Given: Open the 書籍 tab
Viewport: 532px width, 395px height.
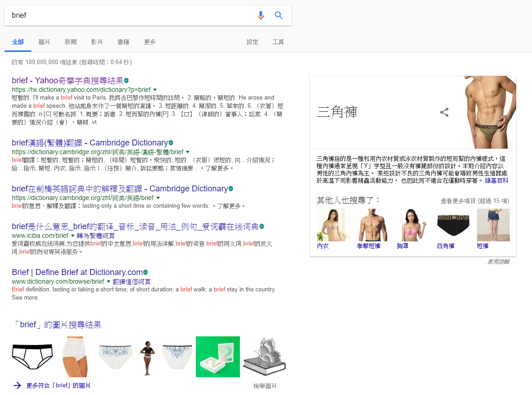Looking at the screenshot, I should coord(123,42).
